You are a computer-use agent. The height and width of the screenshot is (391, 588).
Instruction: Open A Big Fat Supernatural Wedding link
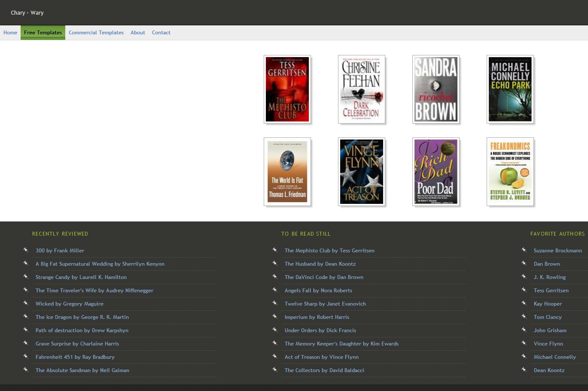(100, 264)
